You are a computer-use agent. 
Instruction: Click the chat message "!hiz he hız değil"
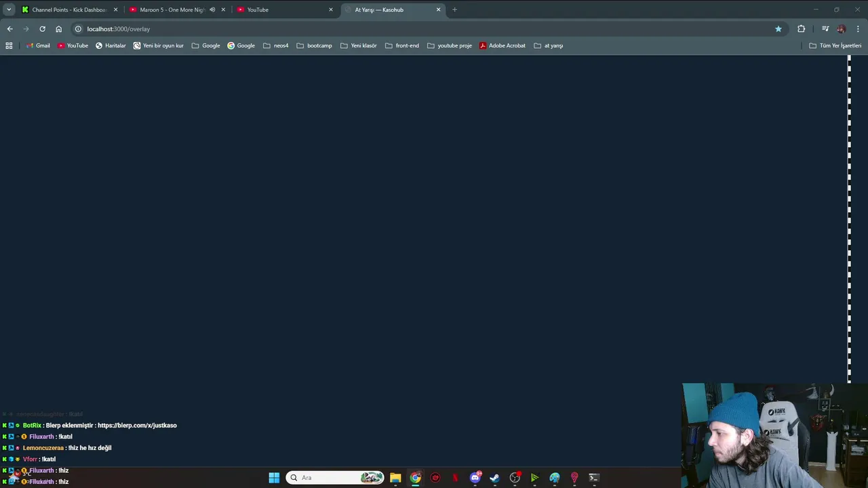pyautogui.click(x=90, y=448)
